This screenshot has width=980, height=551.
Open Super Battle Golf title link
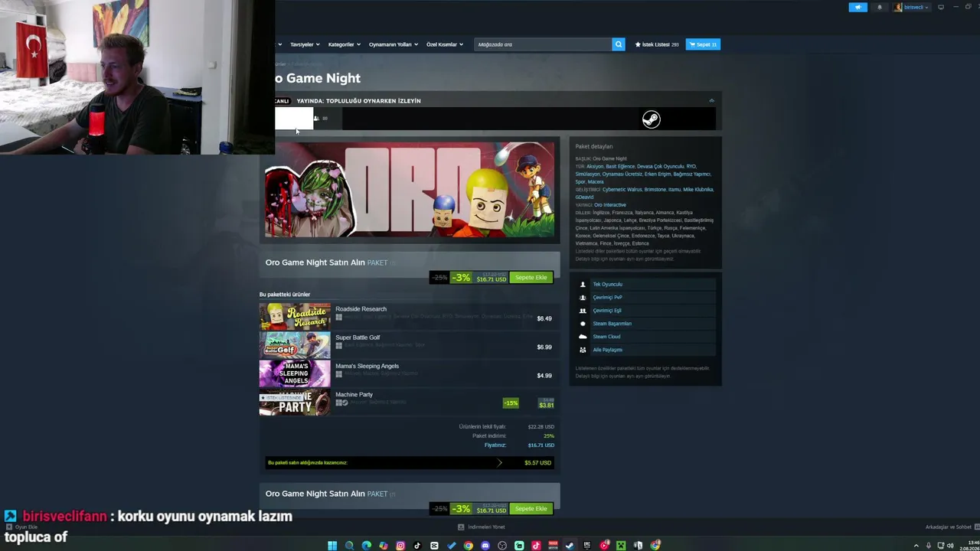(358, 337)
